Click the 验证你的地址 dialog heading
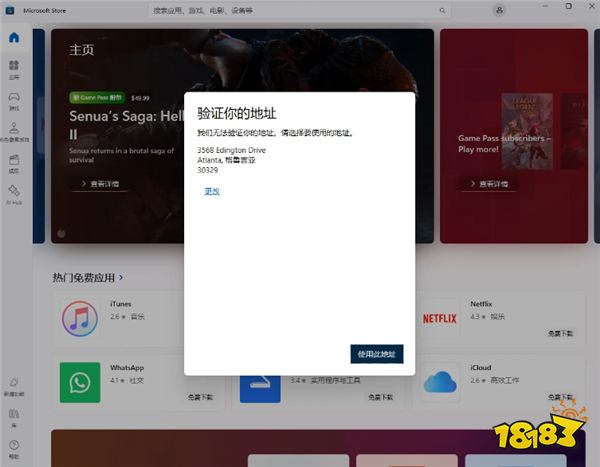Screen dimensions: 600x467 coord(237,113)
